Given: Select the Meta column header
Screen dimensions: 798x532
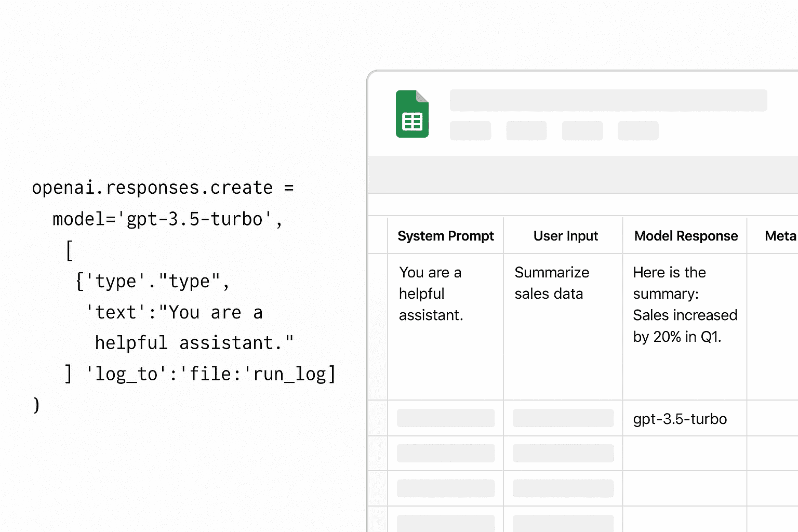Looking at the screenshot, I should (779, 236).
